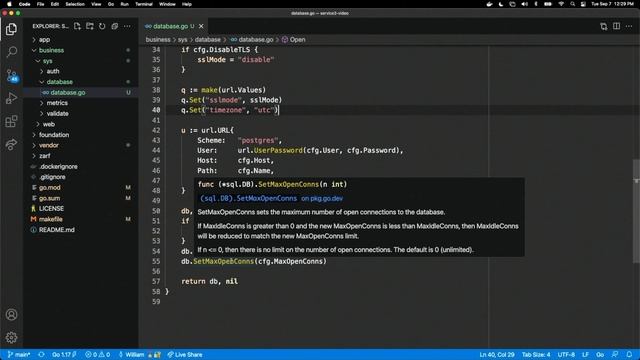Create a new folder in Explorer
640x360 pixels.
click(90, 26)
